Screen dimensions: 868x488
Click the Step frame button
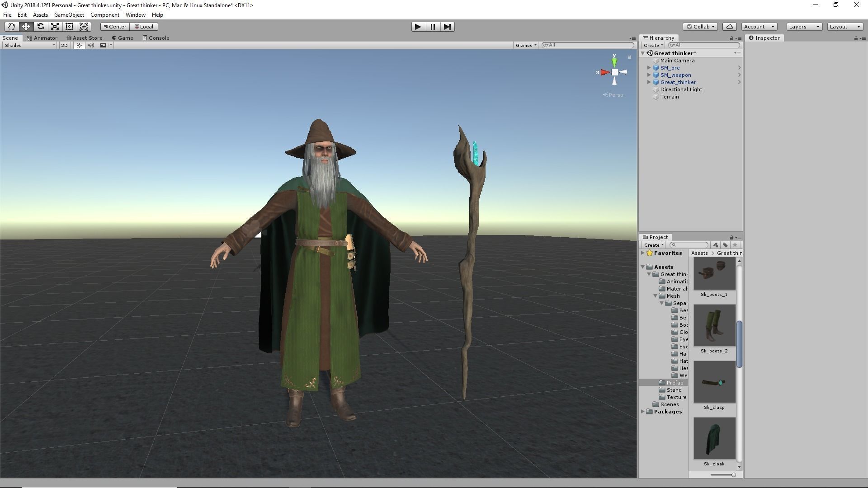click(447, 27)
